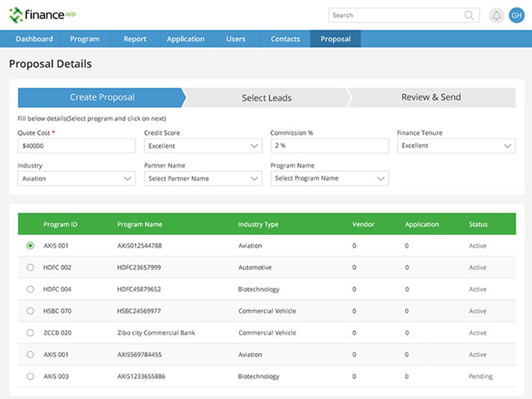Open the GH user avatar menu
The width and height of the screenshot is (532, 399).
(x=516, y=16)
